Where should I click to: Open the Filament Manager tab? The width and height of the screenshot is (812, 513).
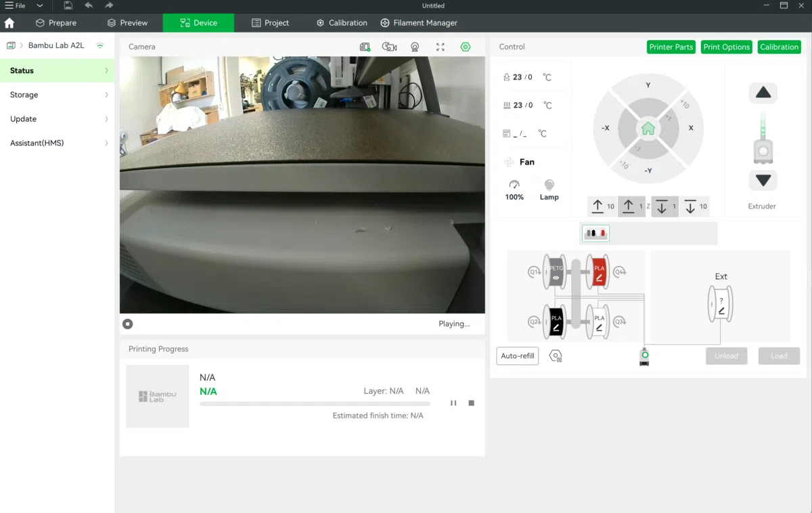[x=419, y=23]
